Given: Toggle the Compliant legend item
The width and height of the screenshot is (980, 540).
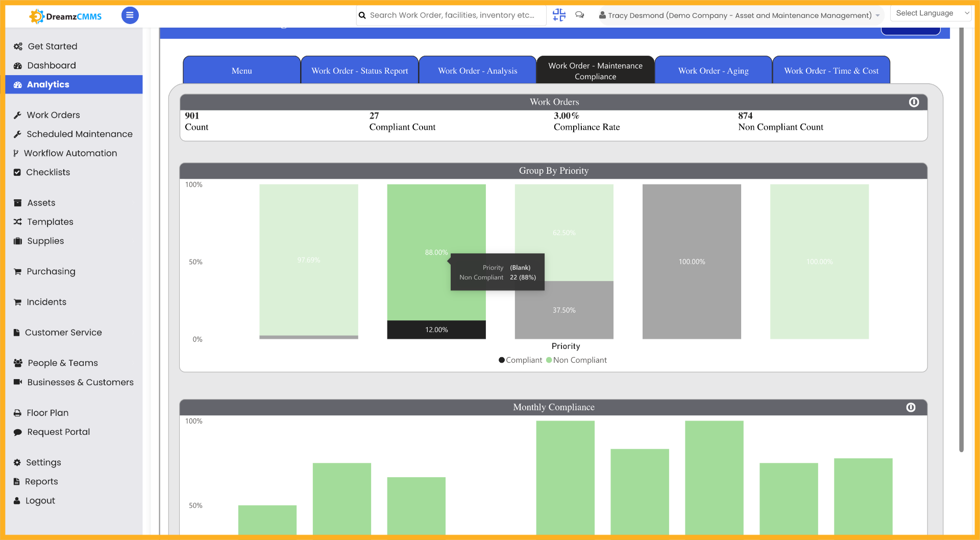Looking at the screenshot, I should tap(520, 360).
